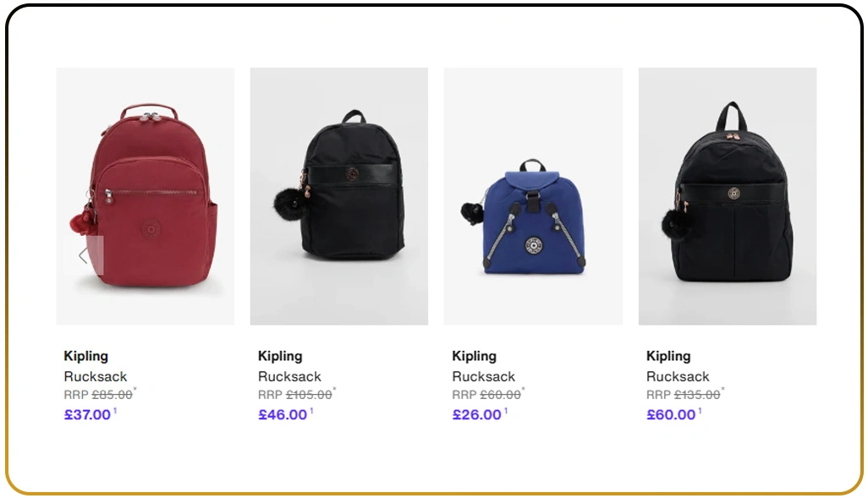Image resolution: width=868 pixels, height=498 pixels.
Task: Click the RRP £135.00 struck-through price
Action: pos(684,395)
